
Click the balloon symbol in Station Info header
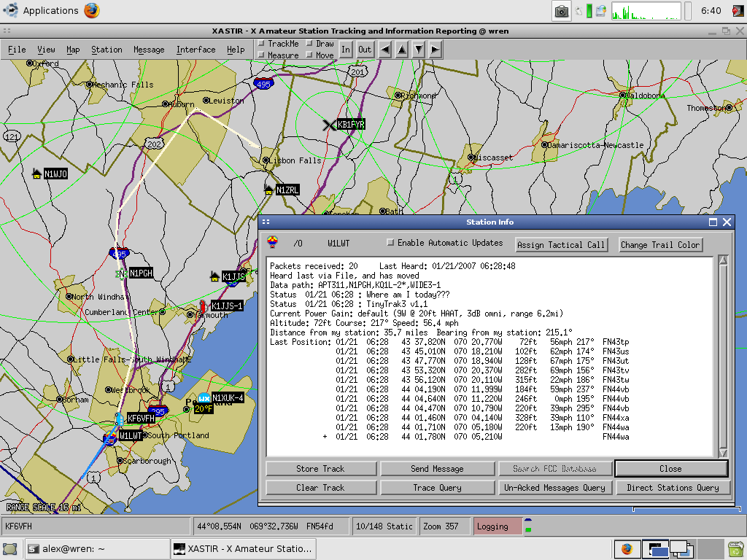[x=273, y=242]
